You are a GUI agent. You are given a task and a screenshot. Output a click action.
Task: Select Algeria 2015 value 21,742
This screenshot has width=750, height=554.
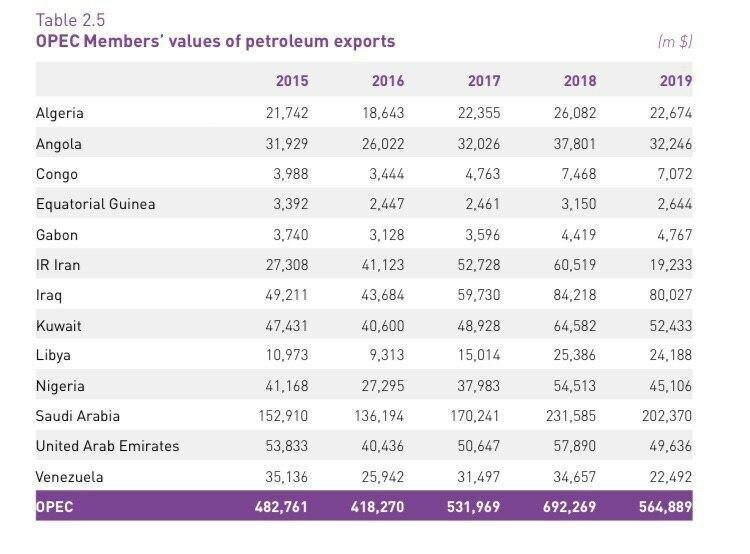pyautogui.click(x=287, y=113)
